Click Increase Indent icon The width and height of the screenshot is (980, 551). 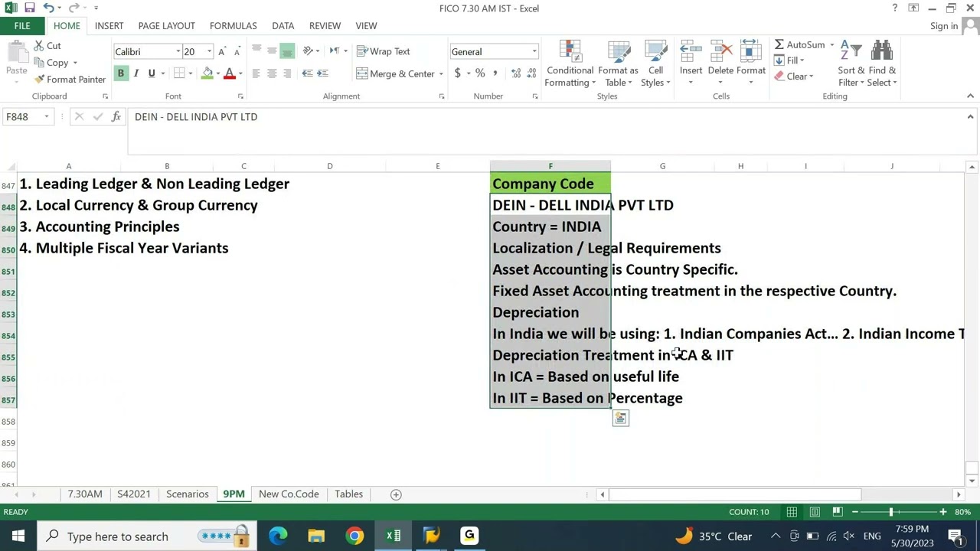coord(322,73)
